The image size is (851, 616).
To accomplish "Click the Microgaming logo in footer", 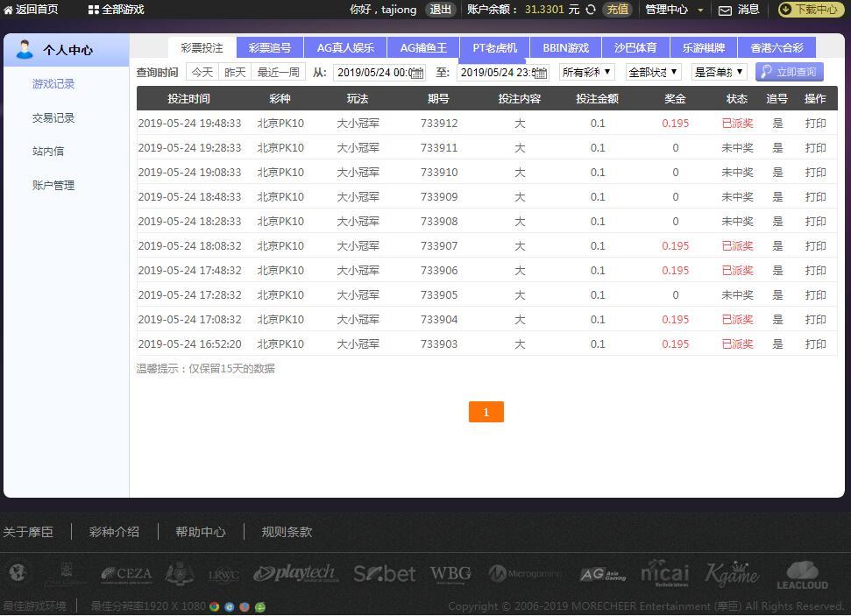I will point(524,573).
